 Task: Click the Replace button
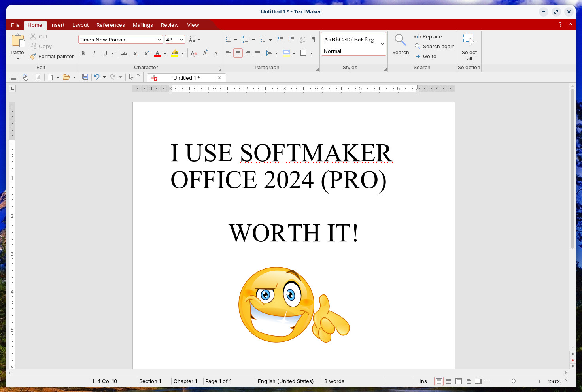(428, 36)
